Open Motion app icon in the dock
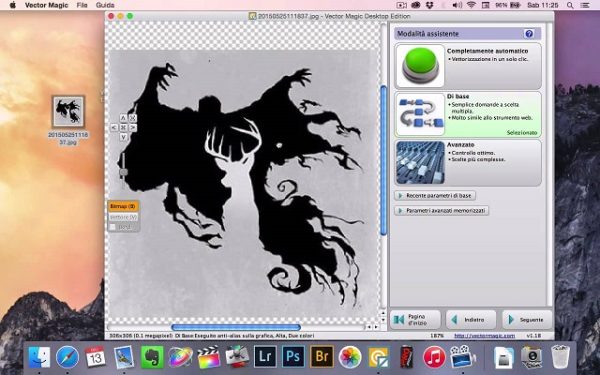The width and height of the screenshot is (600, 375). click(180, 357)
